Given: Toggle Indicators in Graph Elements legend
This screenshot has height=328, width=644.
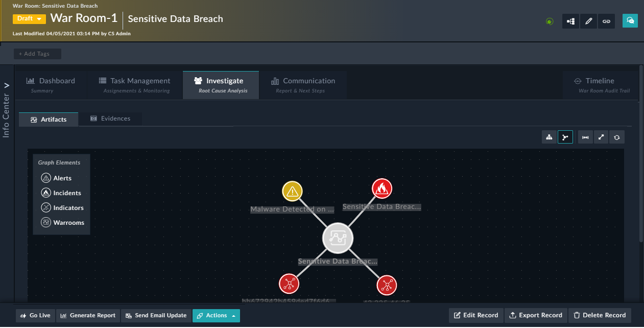Looking at the screenshot, I should pos(62,208).
